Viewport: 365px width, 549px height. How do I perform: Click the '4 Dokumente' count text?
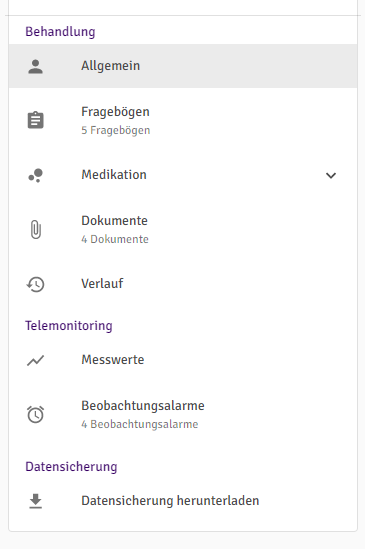pyautogui.click(x=115, y=239)
